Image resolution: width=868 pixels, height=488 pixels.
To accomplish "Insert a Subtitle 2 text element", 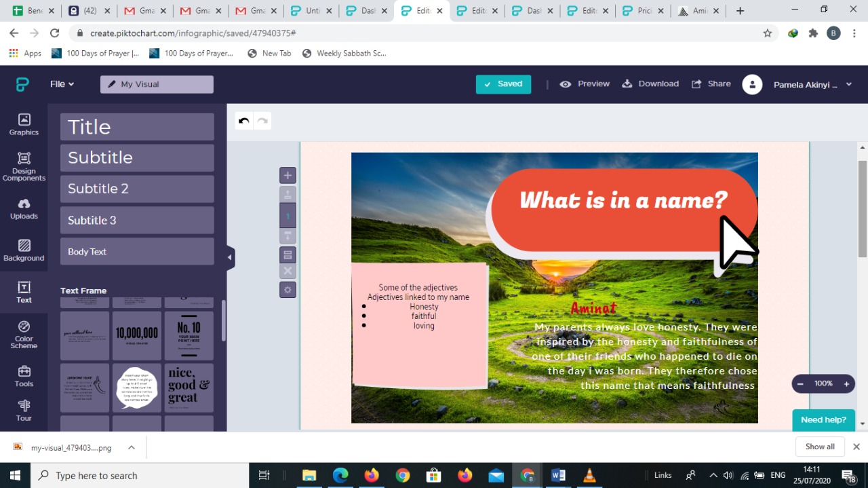I will point(137,189).
